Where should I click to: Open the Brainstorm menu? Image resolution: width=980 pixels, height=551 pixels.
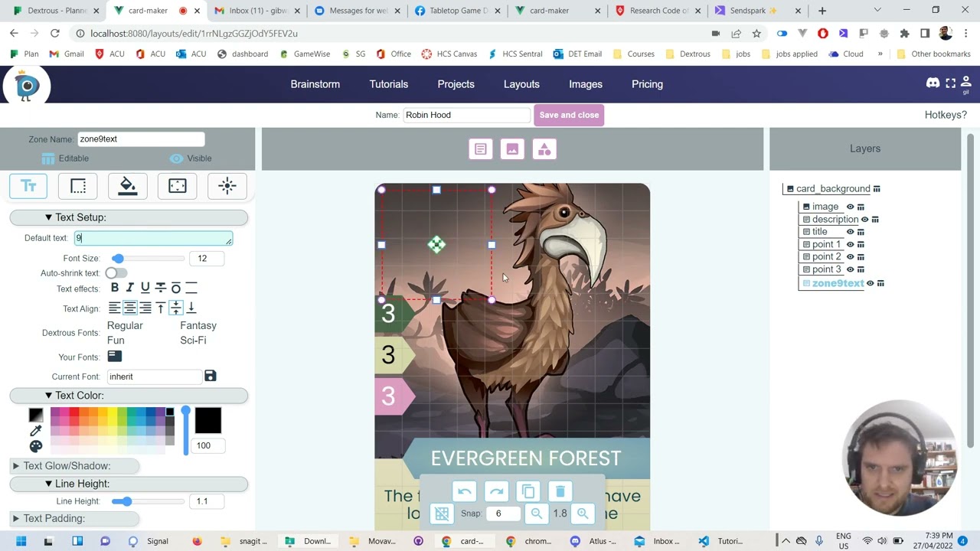(x=315, y=84)
